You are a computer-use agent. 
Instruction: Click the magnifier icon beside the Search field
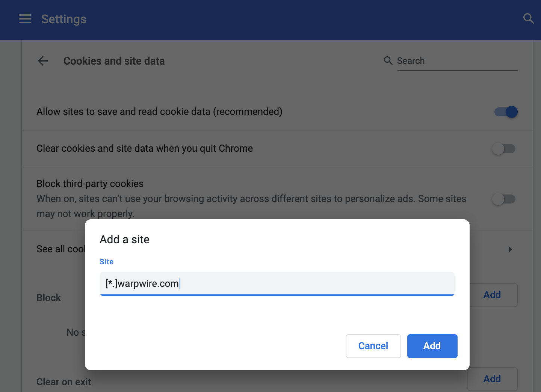(x=388, y=61)
